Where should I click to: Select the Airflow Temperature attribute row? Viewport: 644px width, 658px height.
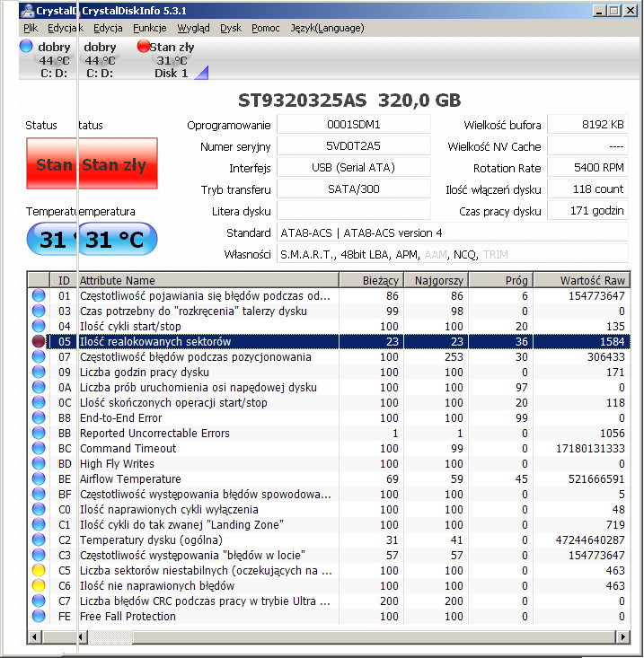(x=329, y=478)
